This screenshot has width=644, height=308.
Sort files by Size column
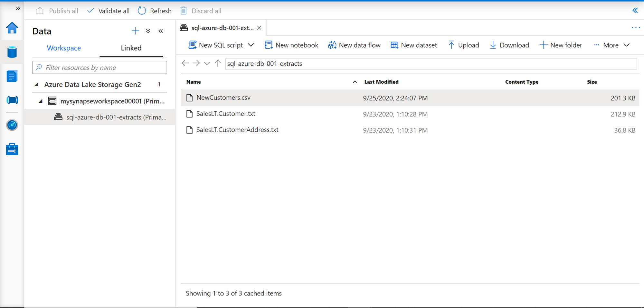592,82
